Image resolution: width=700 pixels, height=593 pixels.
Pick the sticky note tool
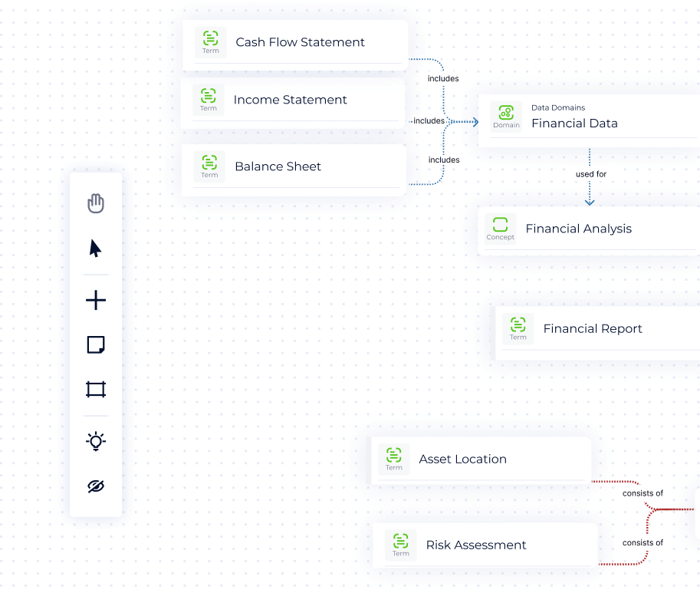click(x=95, y=345)
